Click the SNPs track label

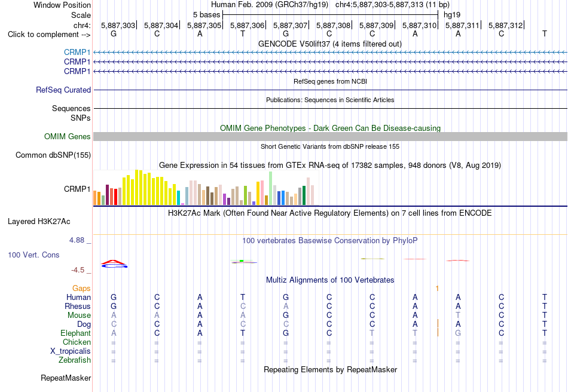(x=81, y=118)
